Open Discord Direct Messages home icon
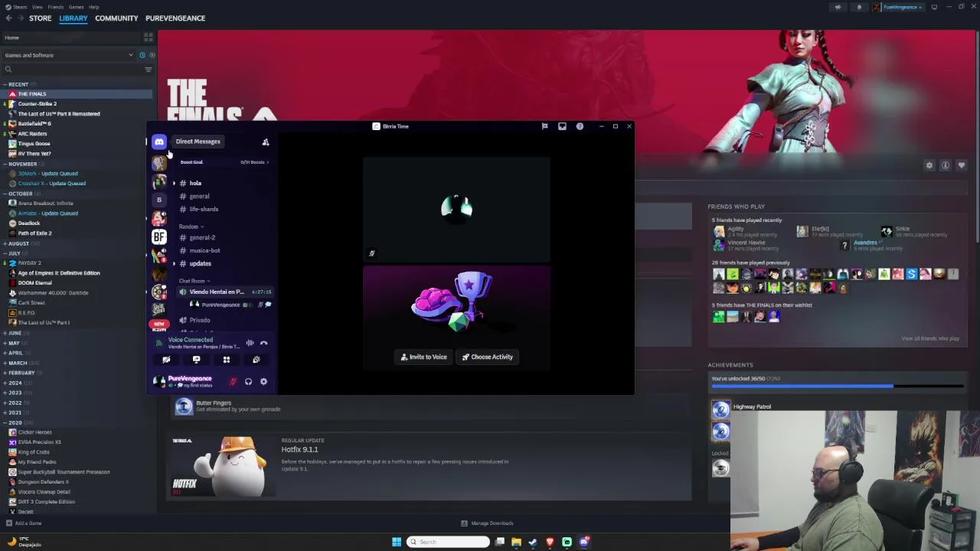 tap(158, 142)
